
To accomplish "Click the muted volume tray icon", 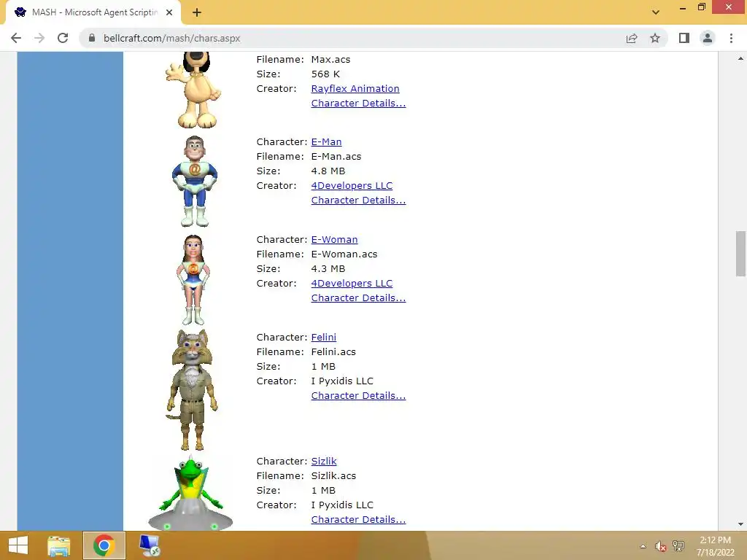I will pyautogui.click(x=660, y=546).
